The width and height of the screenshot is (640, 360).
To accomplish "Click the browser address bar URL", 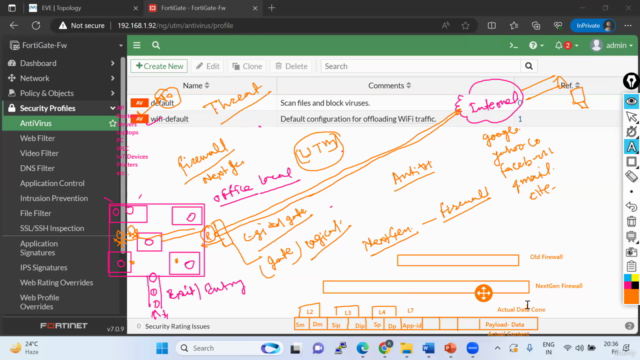I will pos(175,26).
